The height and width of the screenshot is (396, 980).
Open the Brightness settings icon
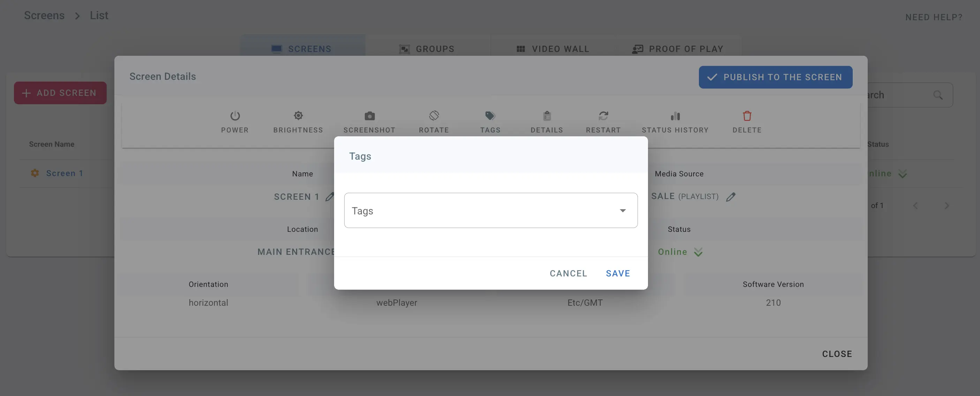(x=298, y=116)
